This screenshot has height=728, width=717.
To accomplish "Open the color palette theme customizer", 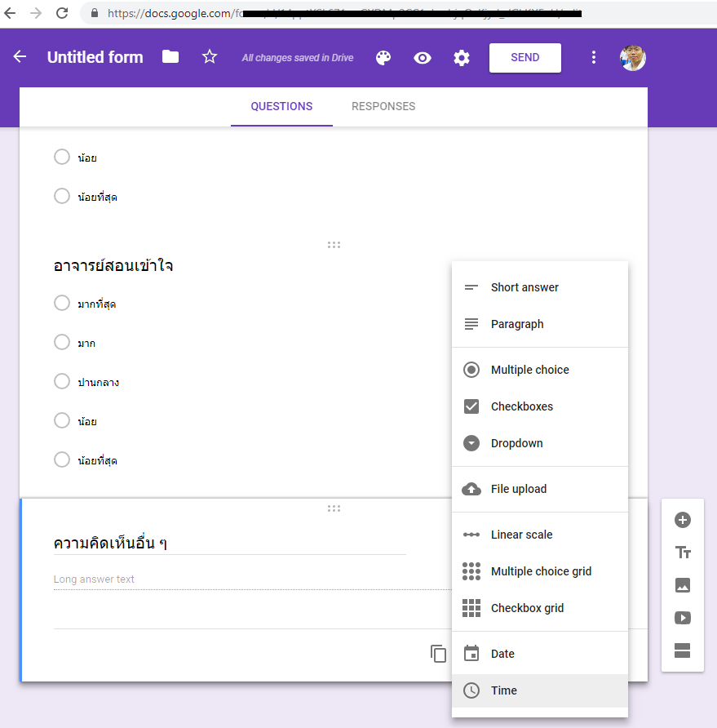I will 383,58.
